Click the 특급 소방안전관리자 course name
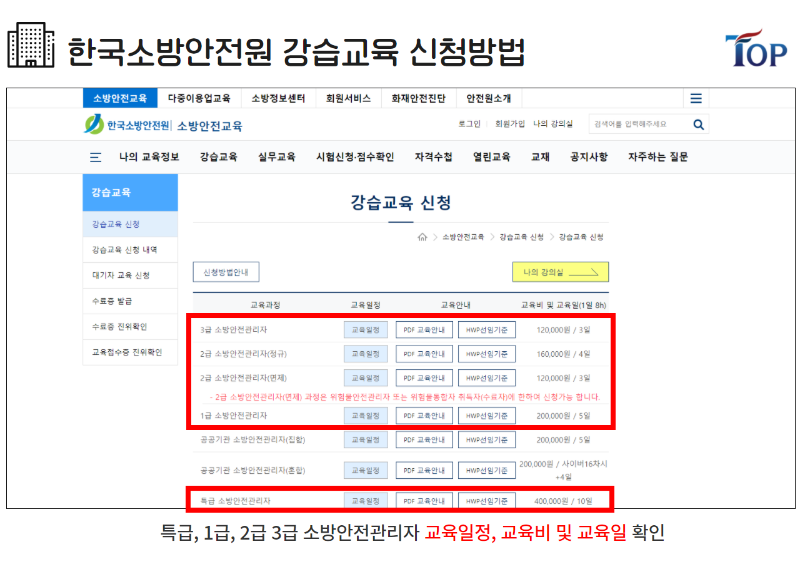Image resolution: width=800 pixels, height=564 pixels. (235, 501)
